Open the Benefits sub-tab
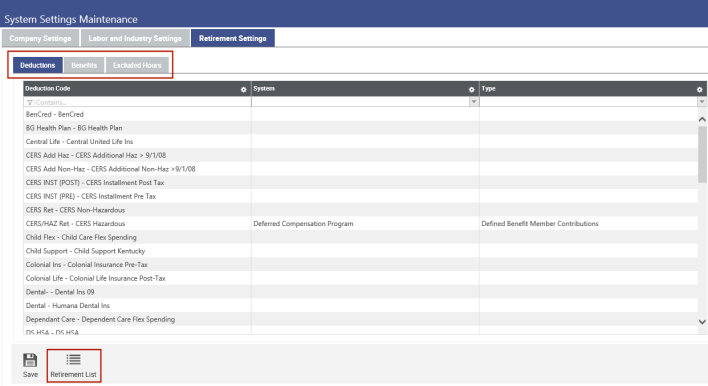Viewport: 708px width, 386px height. pyautogui.click(x=84, y=65)
